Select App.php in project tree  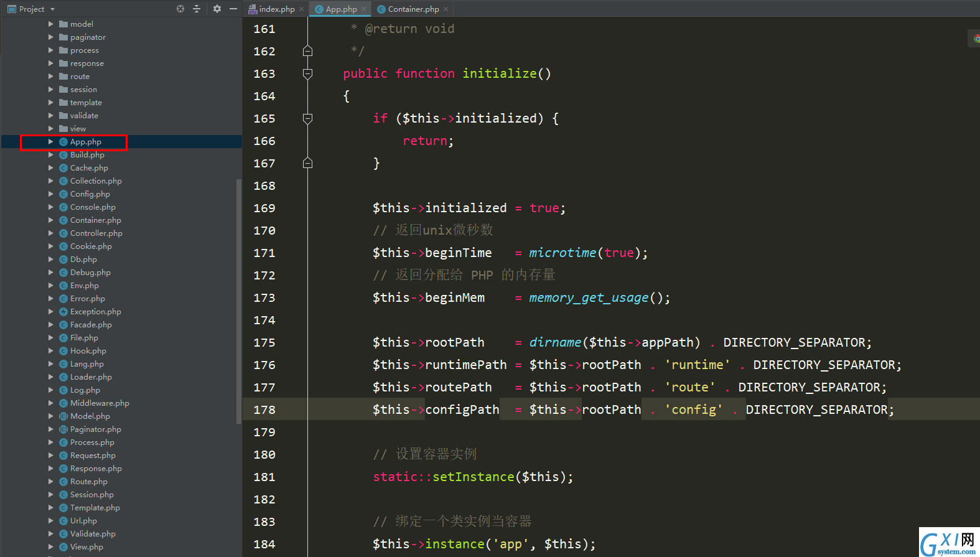tap(85, 142)
